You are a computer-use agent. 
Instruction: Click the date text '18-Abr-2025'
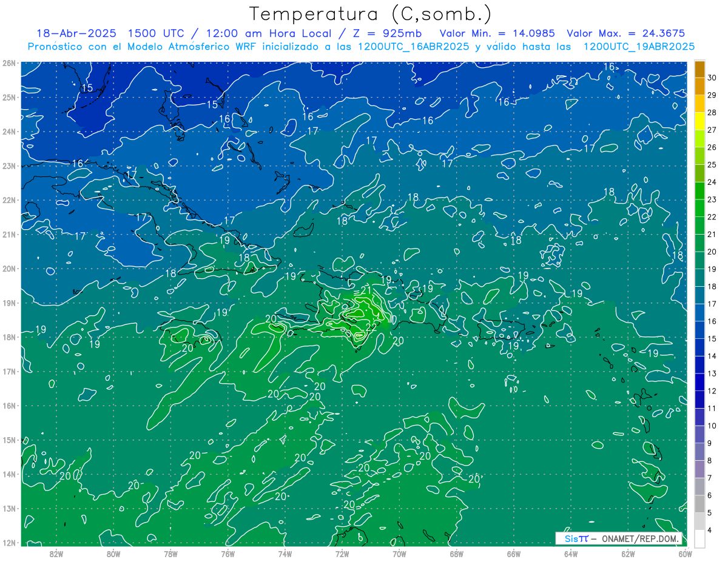click(x=78, y=33)
